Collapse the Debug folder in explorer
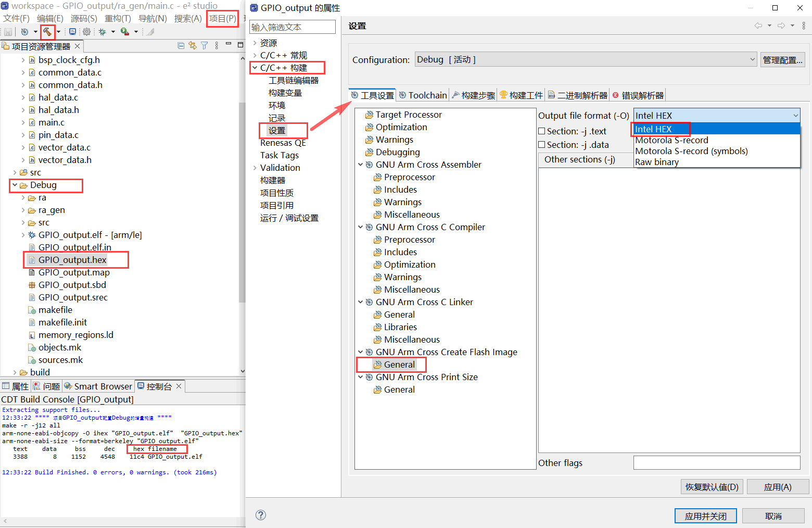812x528 pixels. pyautogui.click(x=15, y=185)
